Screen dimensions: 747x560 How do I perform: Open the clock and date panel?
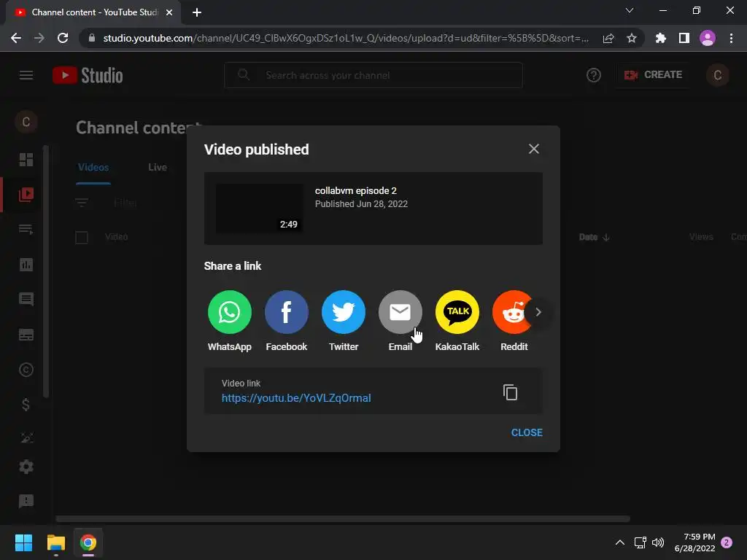pyautogui.click(x=695, y=542)
